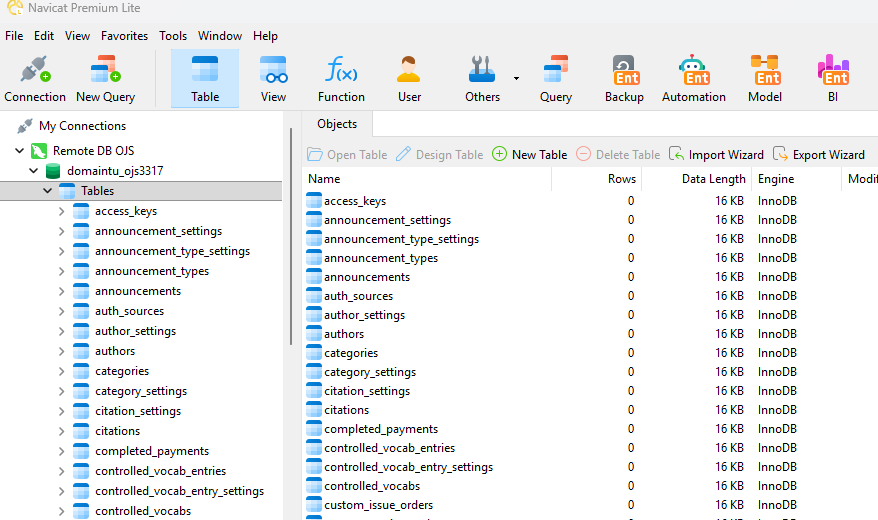Expand the citation_settings tree item
Viewport: 878px width, 520px height.
pyautogui.click(x=62, y=411)
